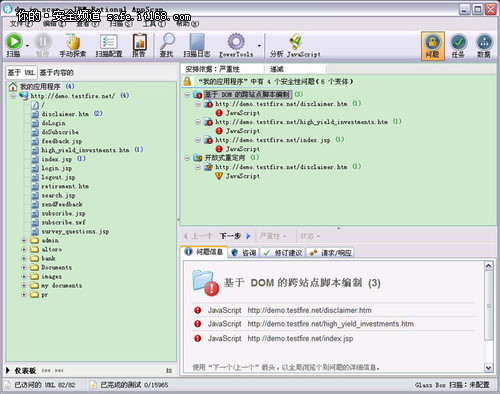Open index.jsp link in issue details
This screenshot has width=500, height=394.
pyautogui.click(x=300, y=338)
